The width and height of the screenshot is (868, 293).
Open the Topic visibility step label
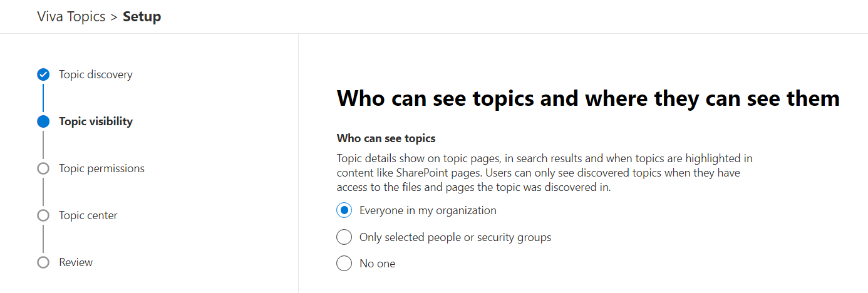click(x=96, y=121)
